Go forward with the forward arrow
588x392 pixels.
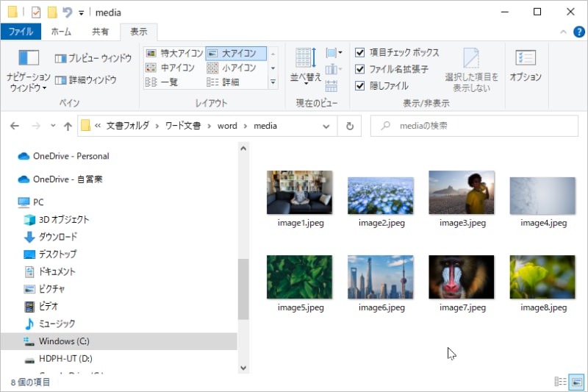36,126
